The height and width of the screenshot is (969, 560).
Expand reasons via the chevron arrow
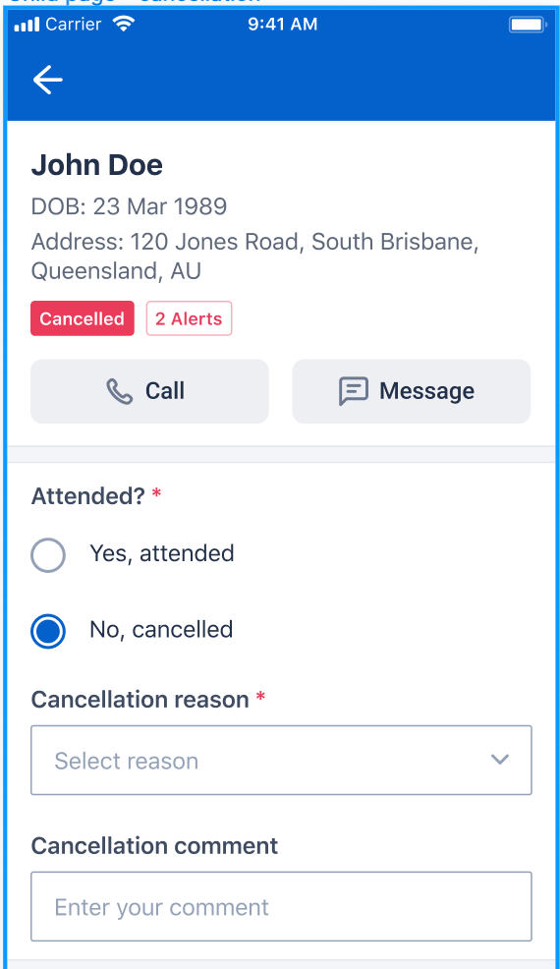(x=499, y=760)
